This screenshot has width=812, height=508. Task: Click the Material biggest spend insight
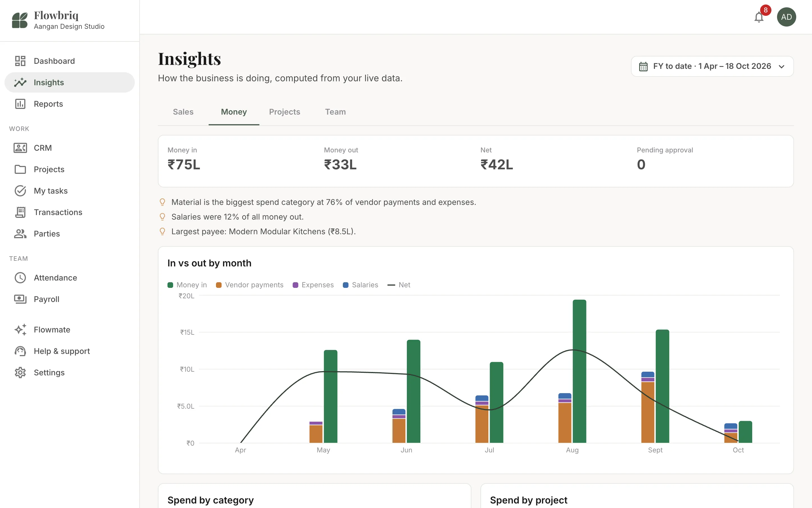click(x=324, y=202)
